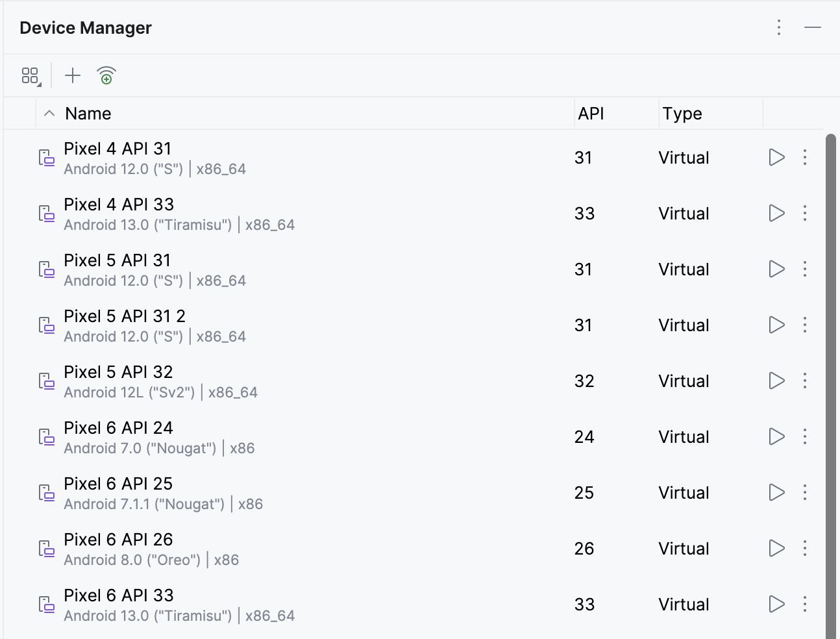
Task: Hide the Device Manager panel
Action: [x=813, y=28]
